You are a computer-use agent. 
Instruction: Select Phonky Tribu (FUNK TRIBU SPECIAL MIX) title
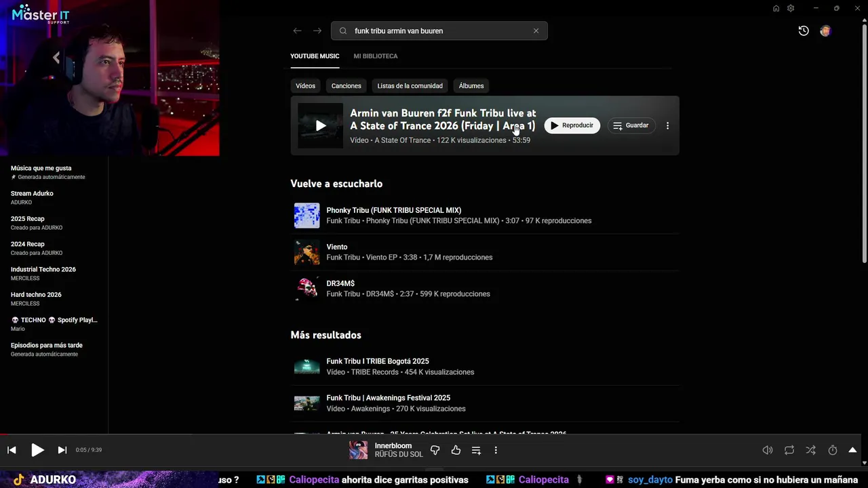[x=393, y=210]
